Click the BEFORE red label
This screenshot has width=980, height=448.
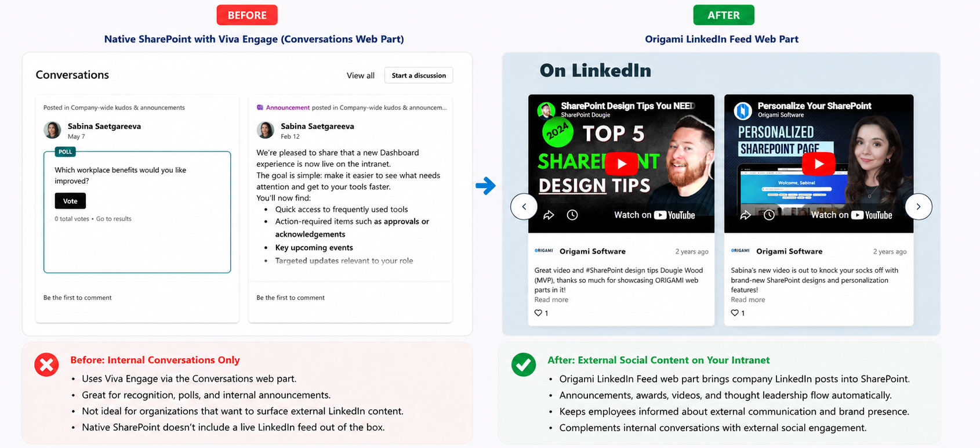coord(247,15)
